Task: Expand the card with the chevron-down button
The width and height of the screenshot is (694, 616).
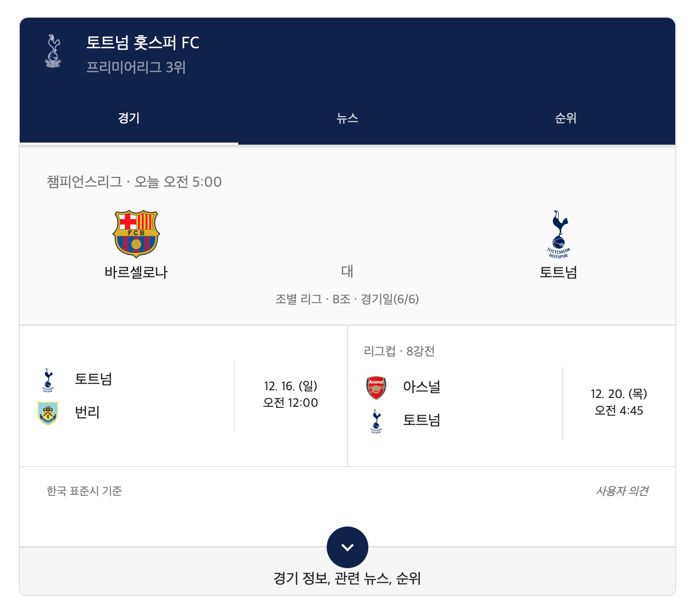Action: click(x=348, y=547)
